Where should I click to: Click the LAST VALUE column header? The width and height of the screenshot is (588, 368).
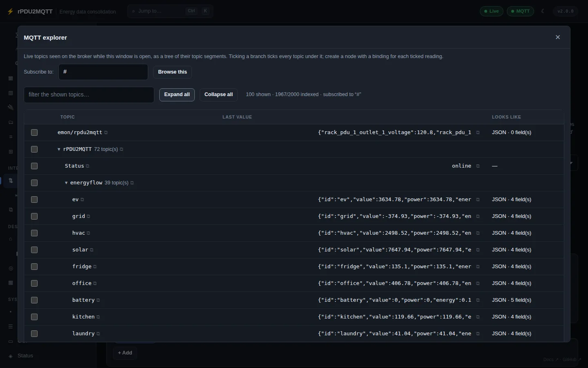(x=237, y=117)
